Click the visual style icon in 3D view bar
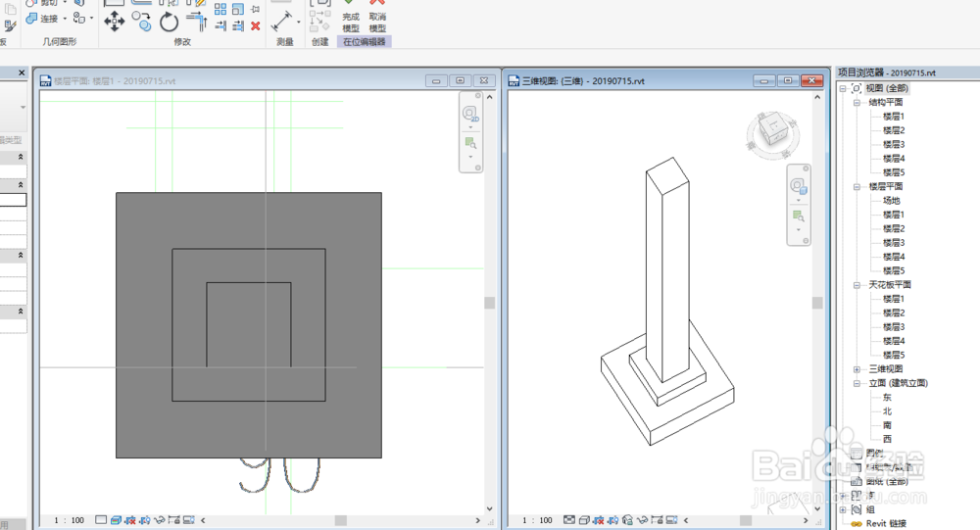 tap(584, 520)
